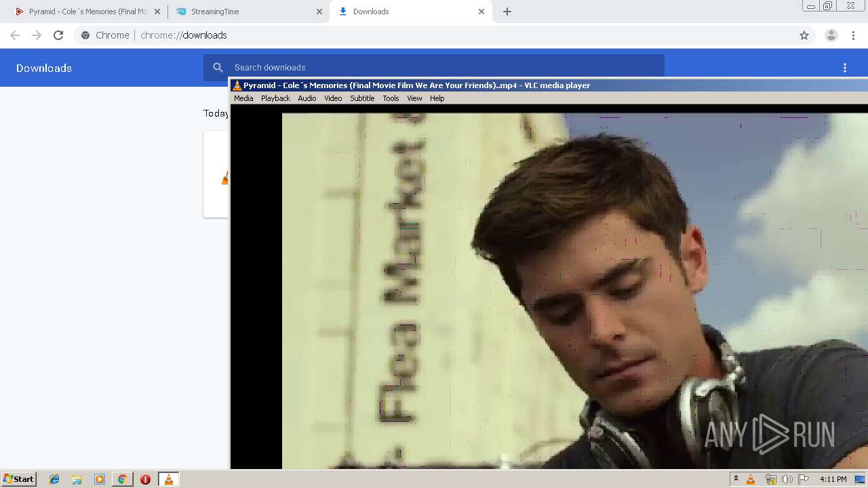This screenshot has height=488, width=868.
Task: Launch Internet Explorer from taskbar
Action: (x=54, y=479)
